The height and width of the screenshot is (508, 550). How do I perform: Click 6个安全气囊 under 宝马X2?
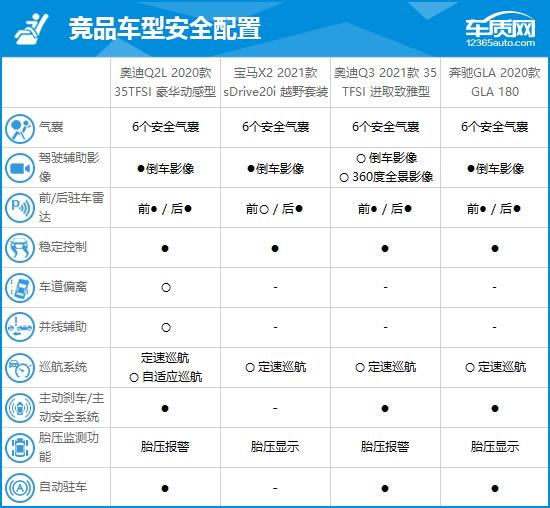click(275, 127)
